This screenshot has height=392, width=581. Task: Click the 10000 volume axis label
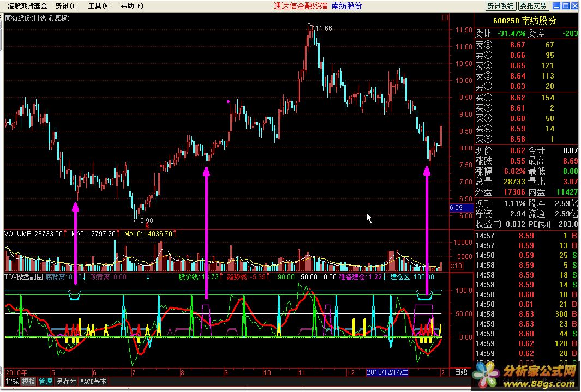tap(463, 243)
